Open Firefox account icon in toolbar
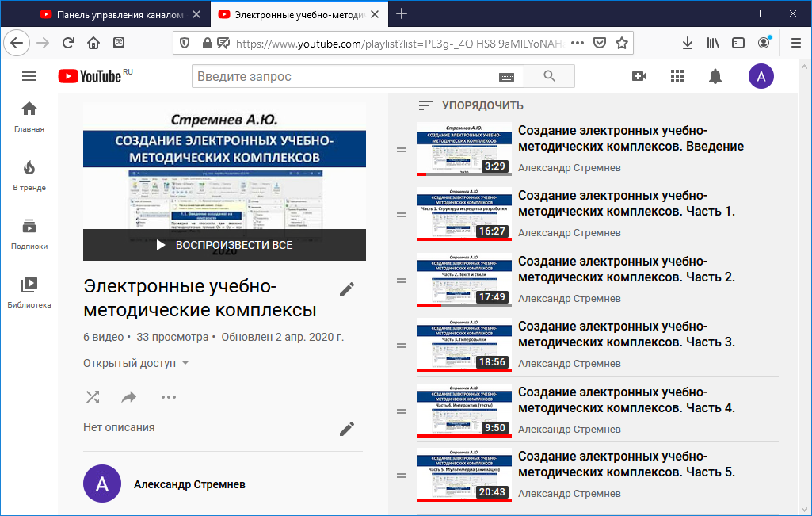The image size is (812, 516). coord(764,43)
